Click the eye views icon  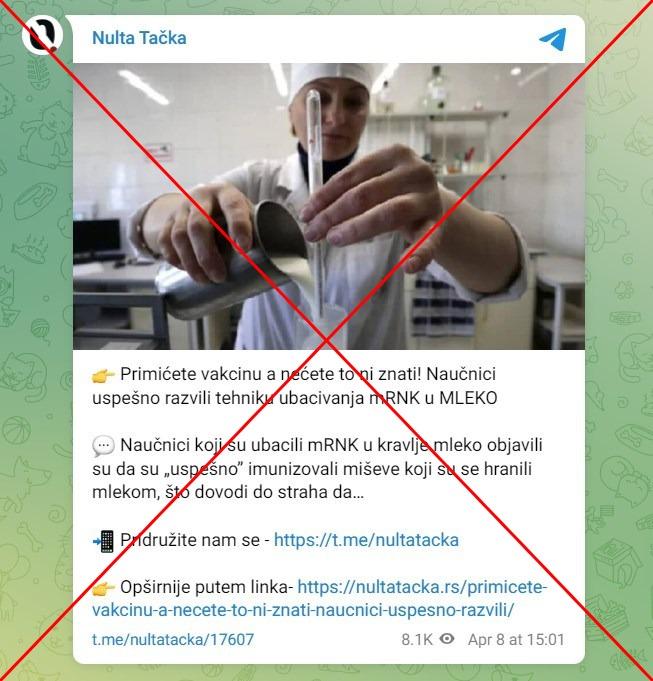point(447,639)
